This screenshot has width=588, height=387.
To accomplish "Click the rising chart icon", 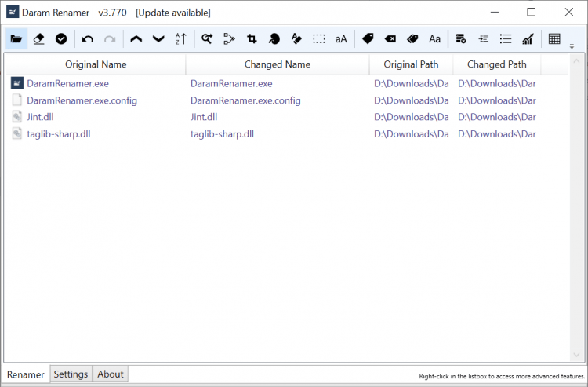I will (528, 38).
